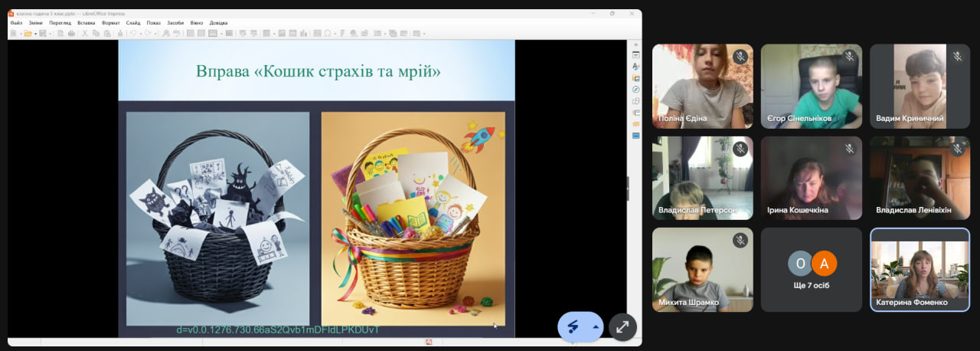980x351 pixels.
Task: Open the Navigator compass sidebar deck
Action: (635, 90)
